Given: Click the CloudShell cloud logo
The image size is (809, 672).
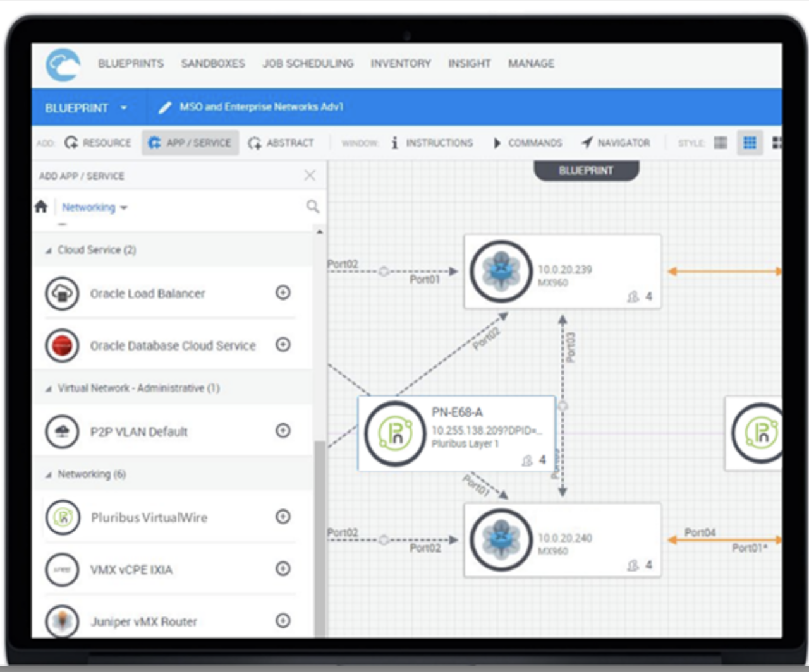Looking at the screenshot, I should 63,64.
